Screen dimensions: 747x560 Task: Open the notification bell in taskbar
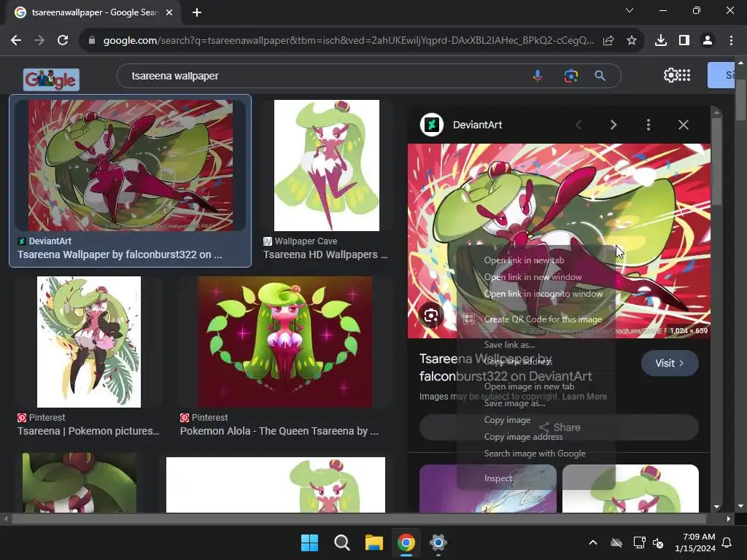(727, 542)
